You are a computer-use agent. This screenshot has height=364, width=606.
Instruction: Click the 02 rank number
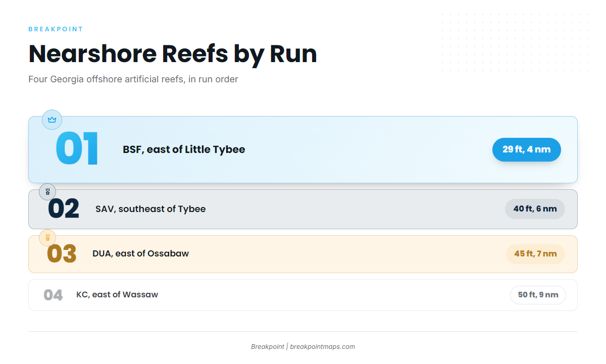coord(64,209)
